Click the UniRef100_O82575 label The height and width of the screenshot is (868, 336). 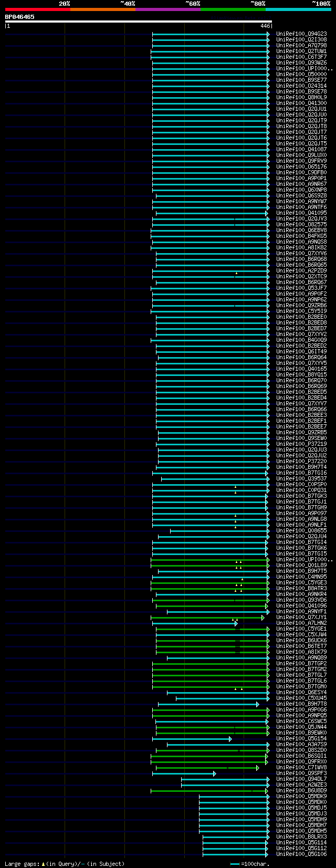pos(301,224)
